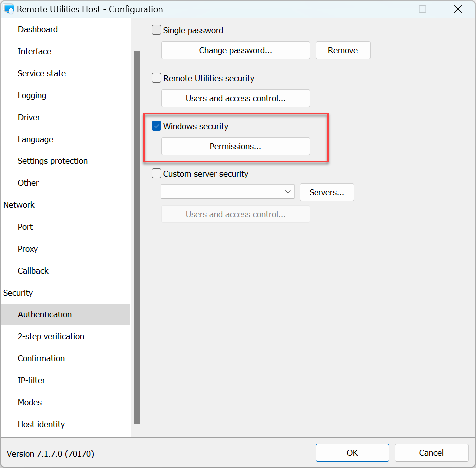Go to the Dashboard section
Screen dimensions: 476x468
(38, 29)
